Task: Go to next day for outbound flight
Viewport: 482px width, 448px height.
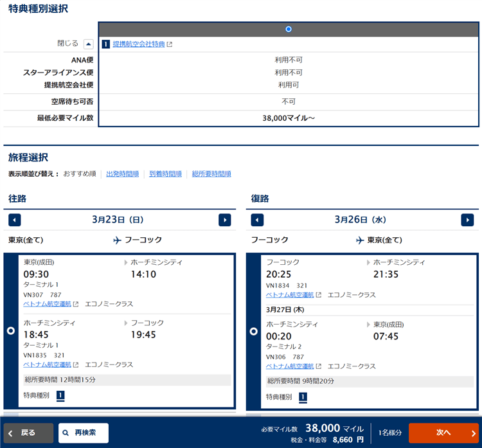Action: click(x=224, y=220)
